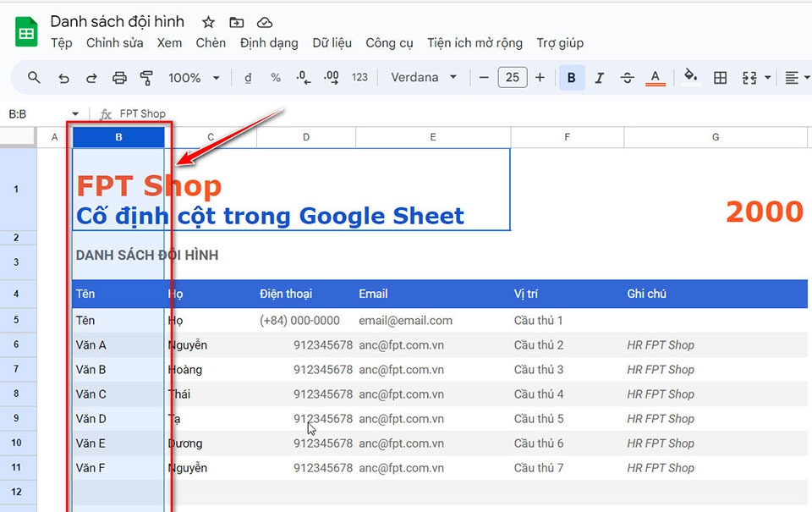Open the search menus magnifier icon

coord(34,78)
